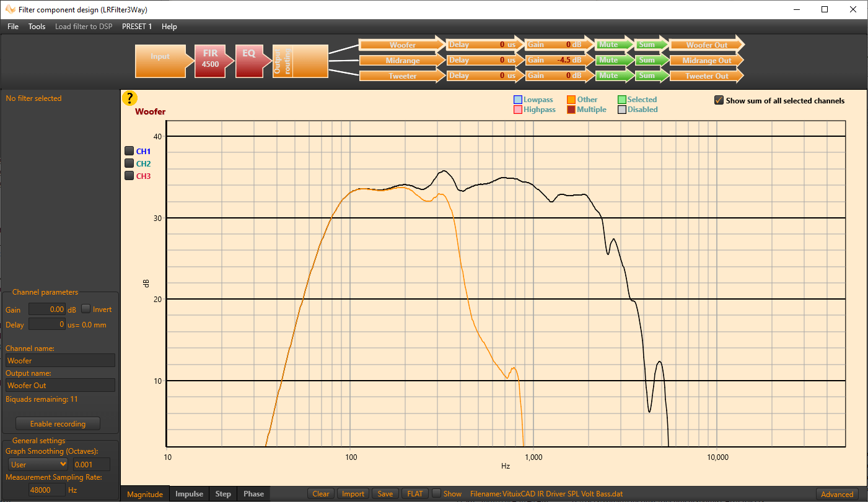Switch to the Impulse tab
The image size is (868, 502).
coord(189,494)
